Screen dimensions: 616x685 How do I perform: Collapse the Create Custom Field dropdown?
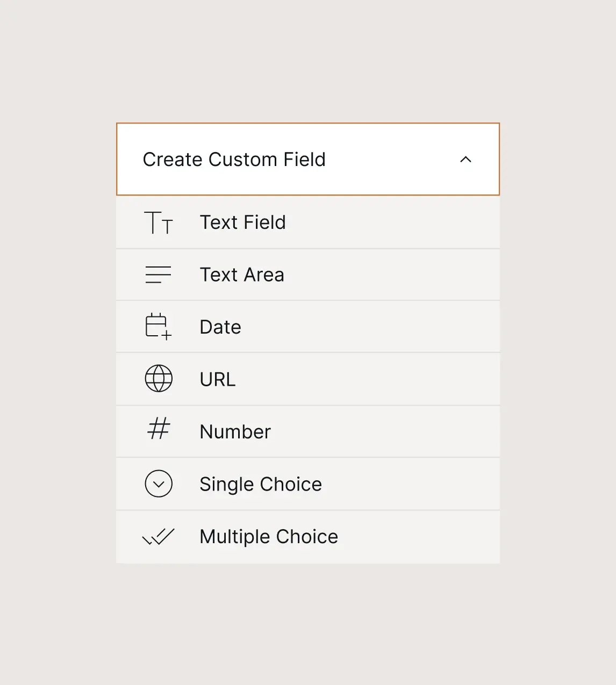point(465,160)
